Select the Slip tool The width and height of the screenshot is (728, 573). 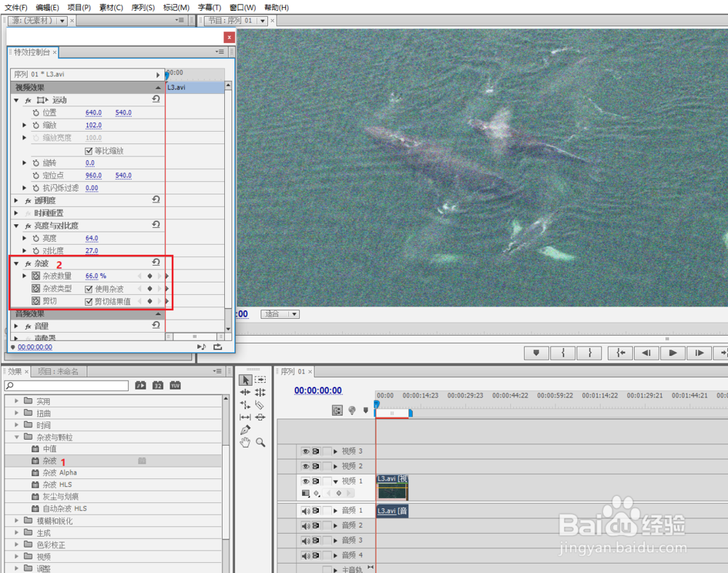245,417
